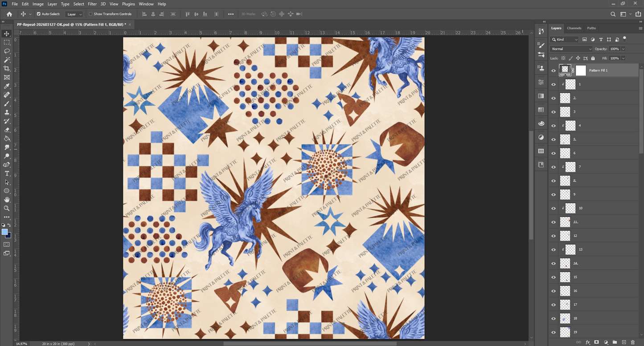Select the Eyedropper tool
This screenshot has height=346, width=644.
pyautogui.click(x=7, y=86)
